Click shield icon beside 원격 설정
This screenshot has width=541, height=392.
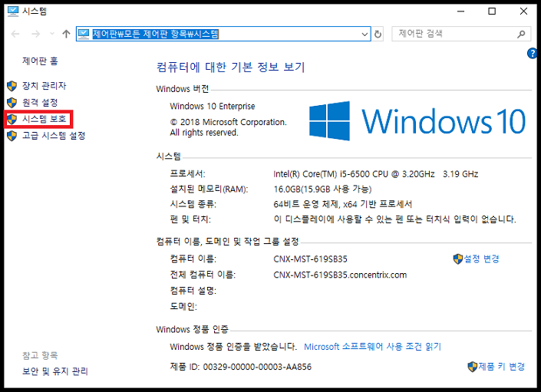pos(12,102)
